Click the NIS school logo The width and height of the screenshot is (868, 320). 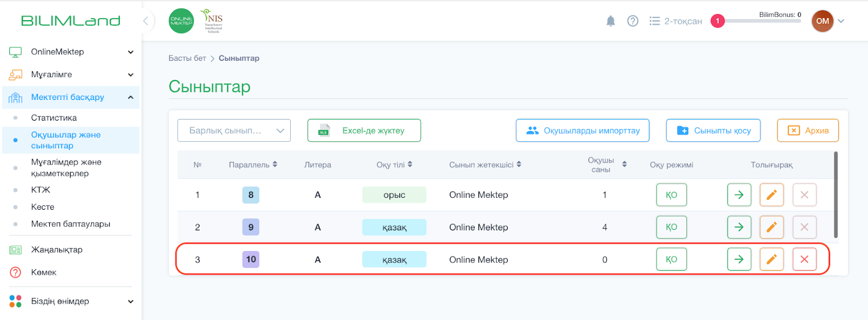[213, 21]
